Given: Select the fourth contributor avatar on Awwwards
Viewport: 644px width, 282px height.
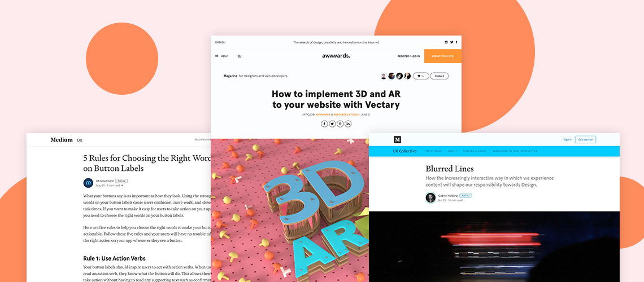Looking at the screenshot, I should (x=407, y=76).
